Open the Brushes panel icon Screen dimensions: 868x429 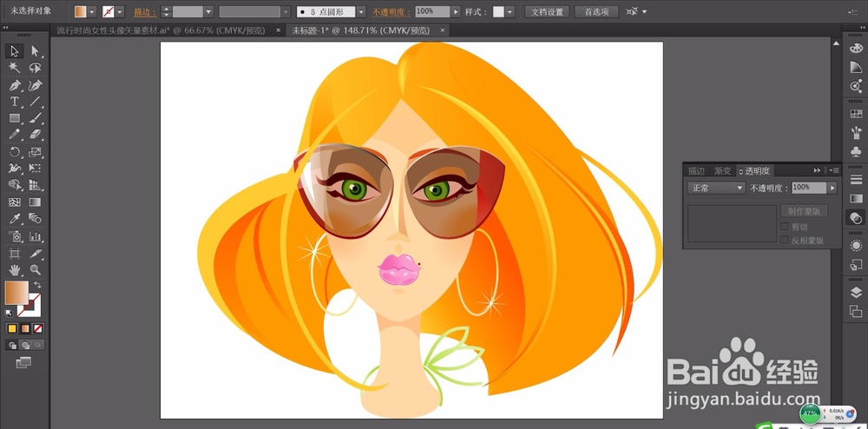[x=856, y=133]
